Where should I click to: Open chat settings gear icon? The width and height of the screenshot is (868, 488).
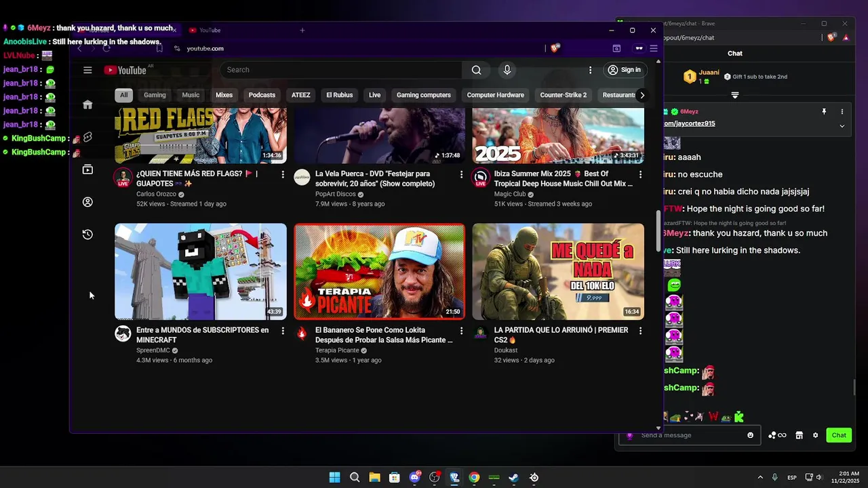click(x=816, y=435)
